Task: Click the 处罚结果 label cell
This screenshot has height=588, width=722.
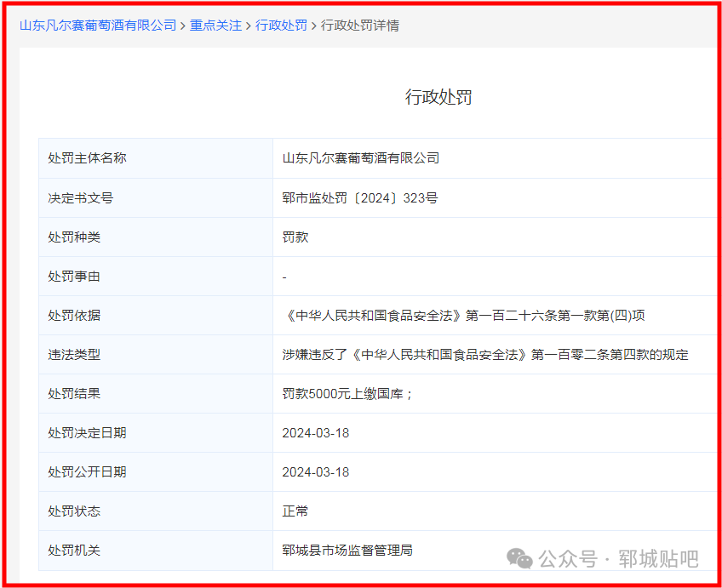Action: click(156, 393)
